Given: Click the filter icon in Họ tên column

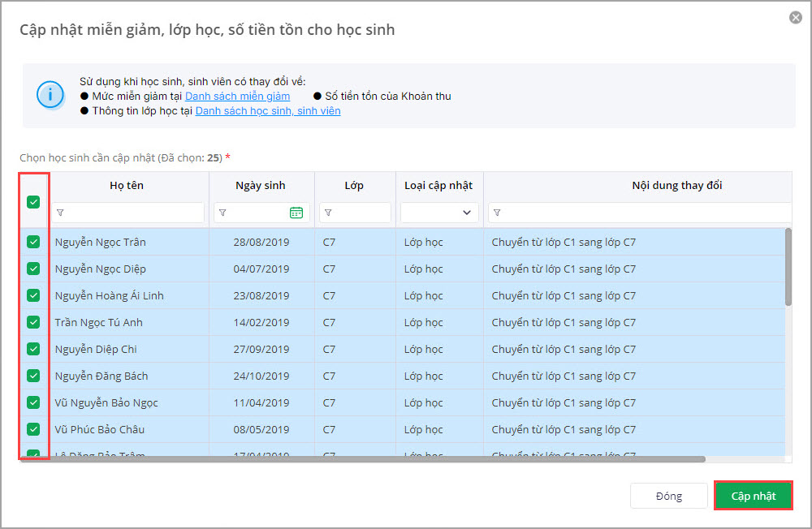Looking at the screenshot, I should [x=61, y=213].
